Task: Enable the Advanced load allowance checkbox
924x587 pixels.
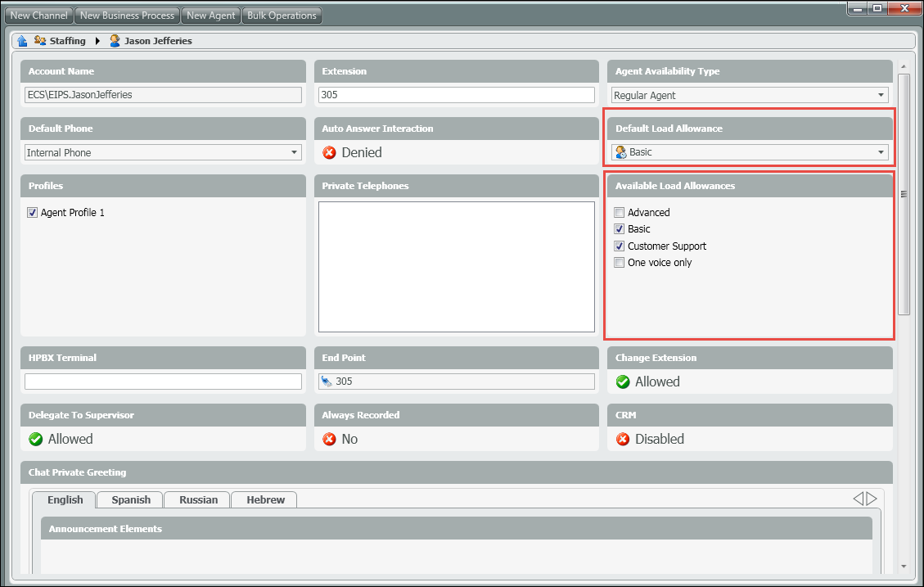Action: tap(620, 213)
